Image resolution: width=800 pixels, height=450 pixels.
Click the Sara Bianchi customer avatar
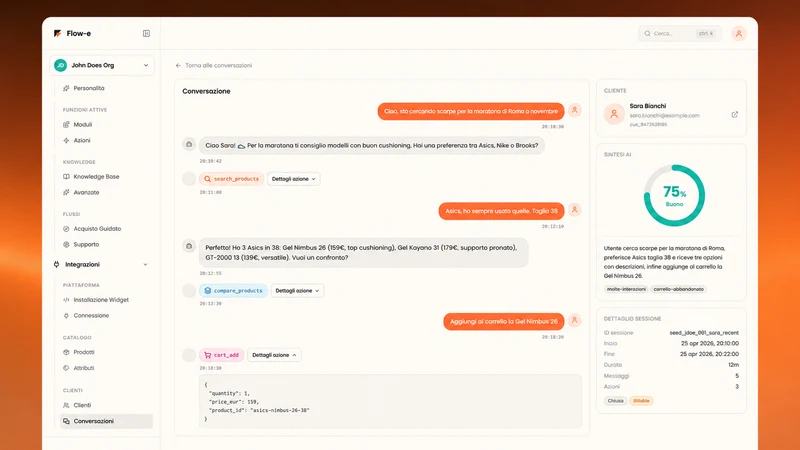click(614, 114)
